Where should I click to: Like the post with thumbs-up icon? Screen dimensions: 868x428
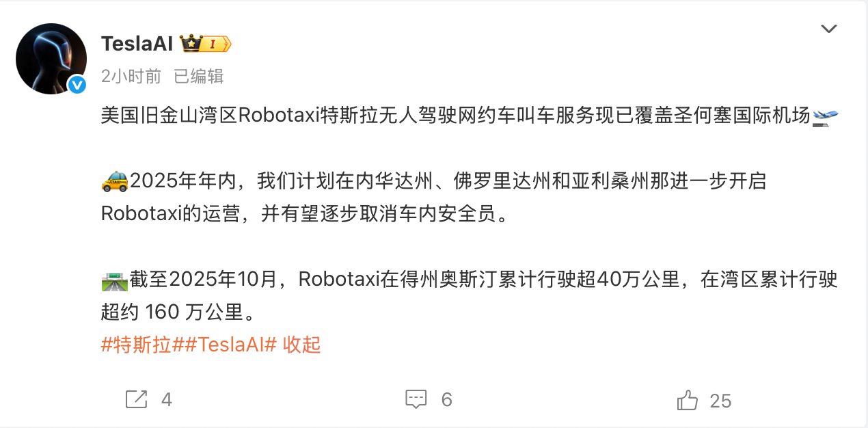click(x=687, y=399)
